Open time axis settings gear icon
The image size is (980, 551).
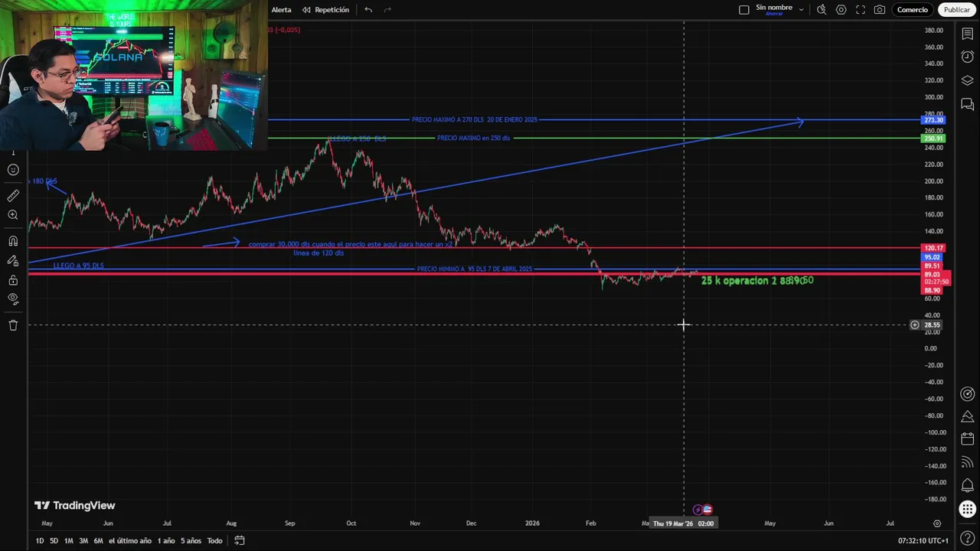pyautogui.click(x=937, y=523)
